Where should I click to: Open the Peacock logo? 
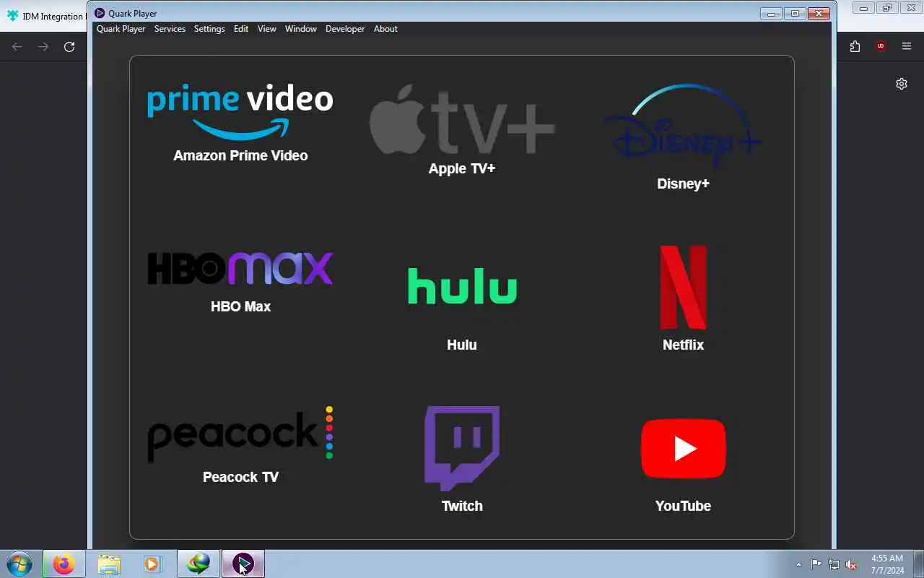coord(240,433)
